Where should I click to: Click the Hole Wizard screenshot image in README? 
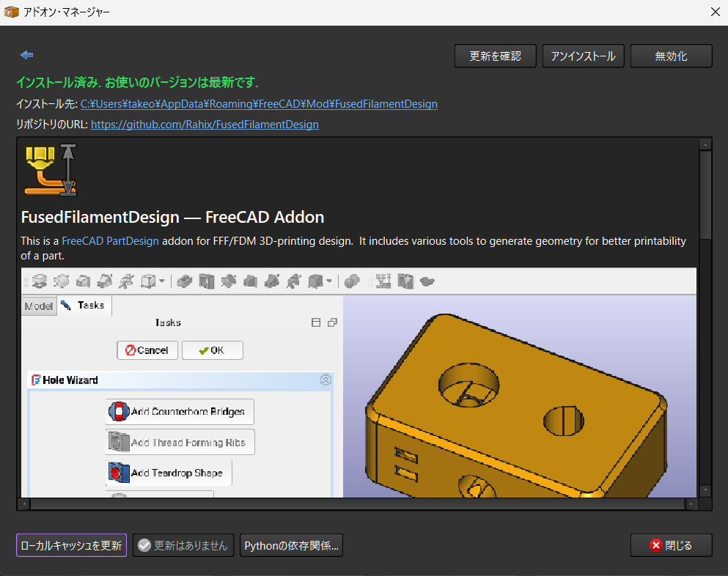(359, 383)
